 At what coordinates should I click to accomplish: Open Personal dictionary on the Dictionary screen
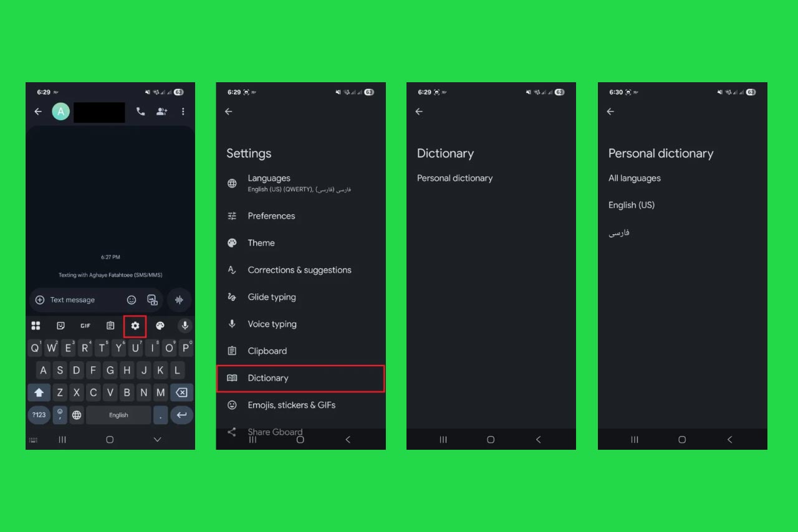[x=454, y=178]
